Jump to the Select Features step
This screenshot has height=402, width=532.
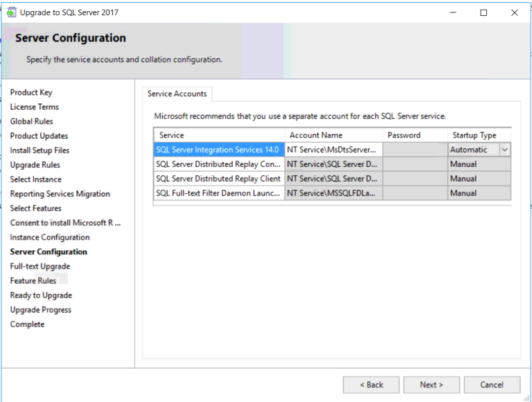click(35, 208)
